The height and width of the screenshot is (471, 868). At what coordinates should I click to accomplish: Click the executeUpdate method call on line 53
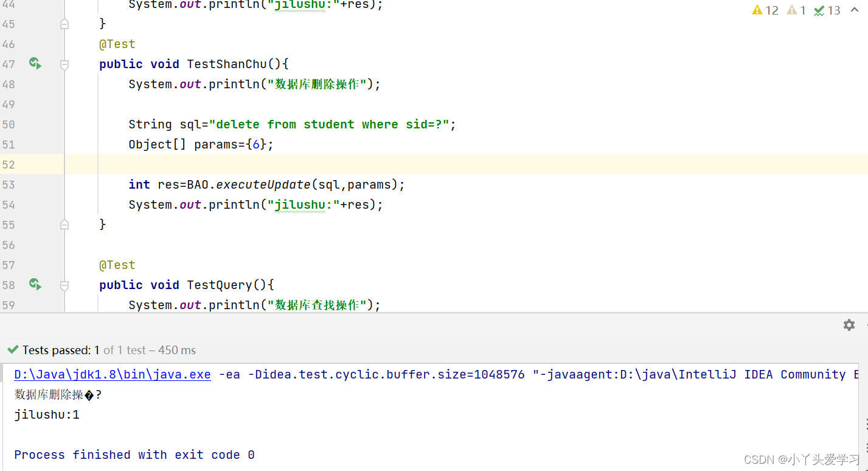click(x=263, y=184)
